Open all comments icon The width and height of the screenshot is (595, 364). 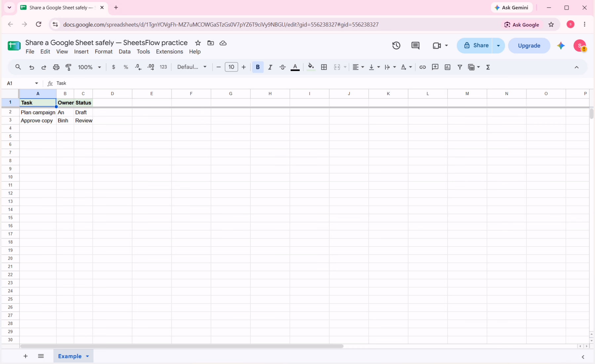click(415, 46)
